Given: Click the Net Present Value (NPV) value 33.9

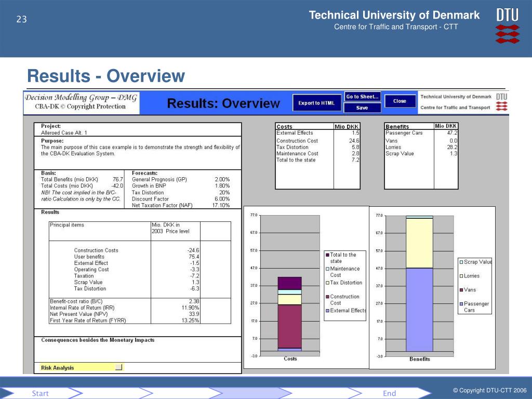Looking at the screenshot, I should (x=194, y=314).
